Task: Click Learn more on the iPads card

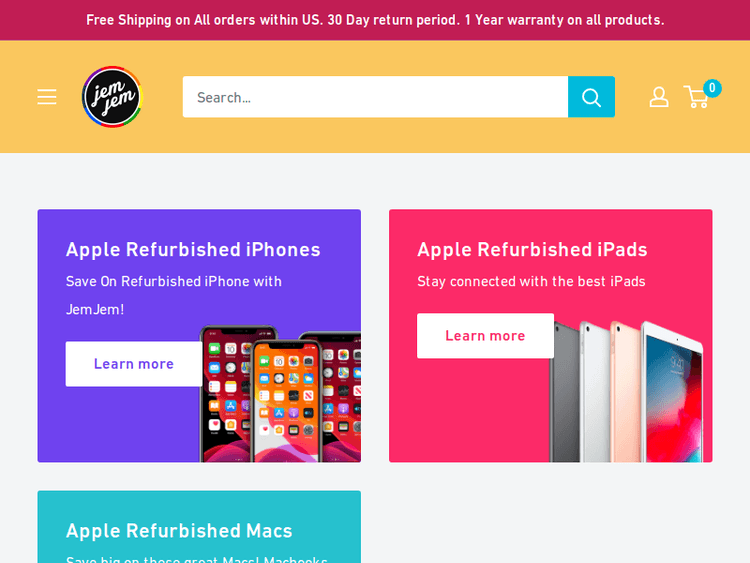Action: point(485,336)
